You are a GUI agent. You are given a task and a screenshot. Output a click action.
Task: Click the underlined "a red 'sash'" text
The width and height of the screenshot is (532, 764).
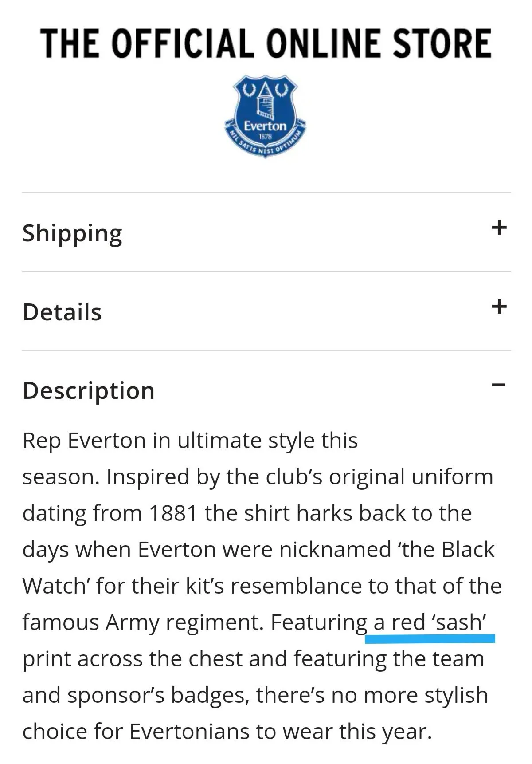pyautogui.click(x=430, y=622)
